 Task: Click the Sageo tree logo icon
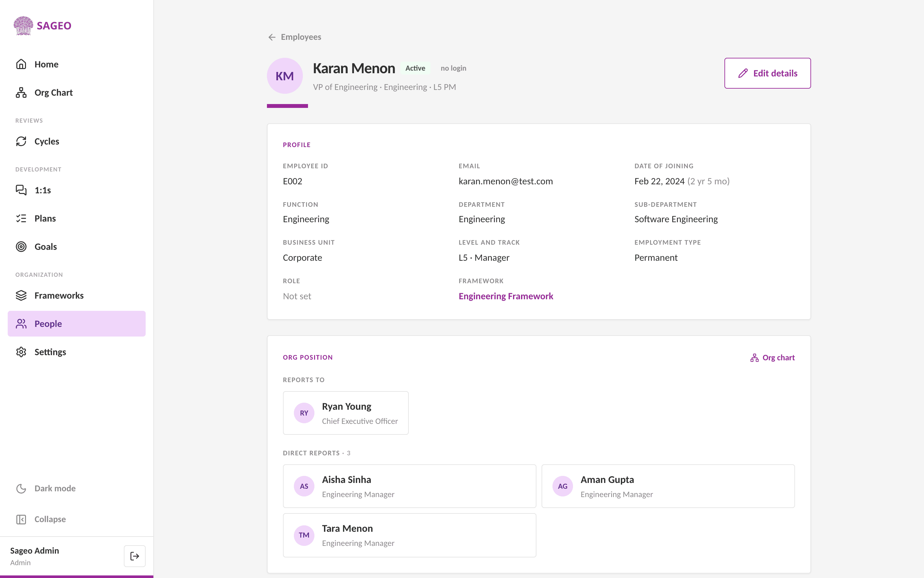click(23, 26)
